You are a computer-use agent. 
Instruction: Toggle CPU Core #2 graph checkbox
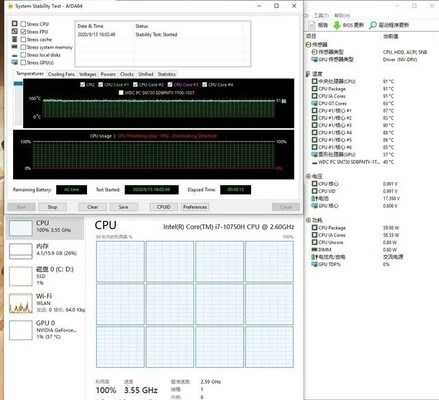(135, 85)
